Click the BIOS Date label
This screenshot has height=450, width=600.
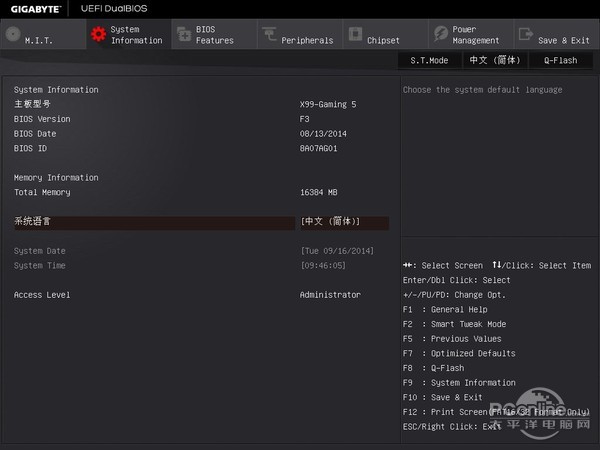click(35, 134)
